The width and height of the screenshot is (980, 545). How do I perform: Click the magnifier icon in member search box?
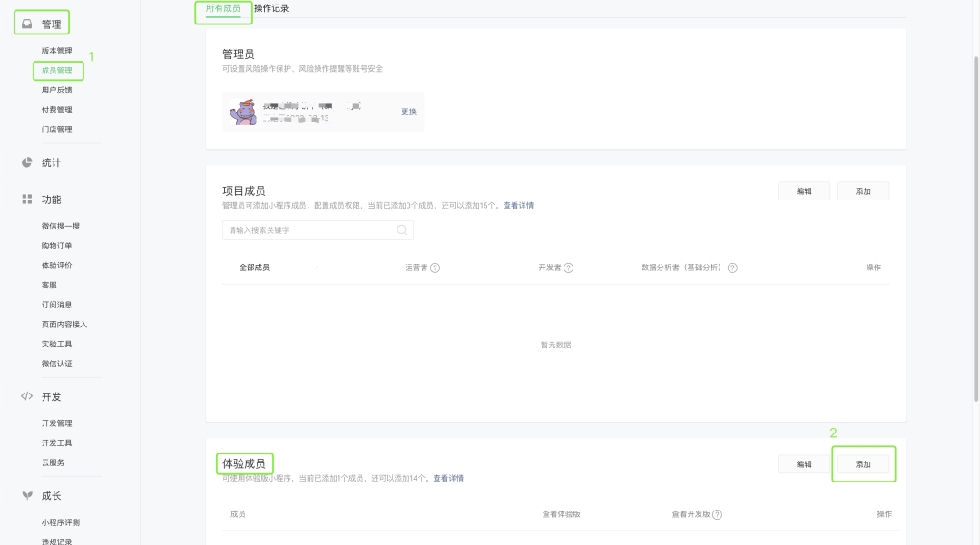[x=402, y=230]
